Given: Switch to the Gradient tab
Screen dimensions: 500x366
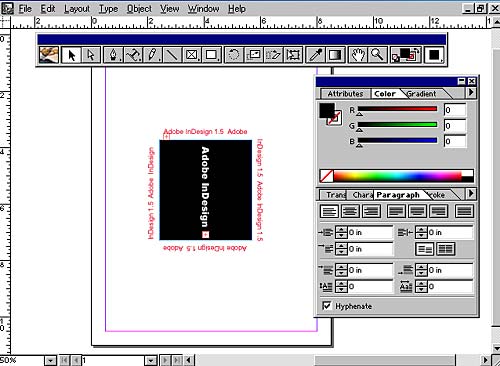Looking at the screenshot, I should (421, 94).
